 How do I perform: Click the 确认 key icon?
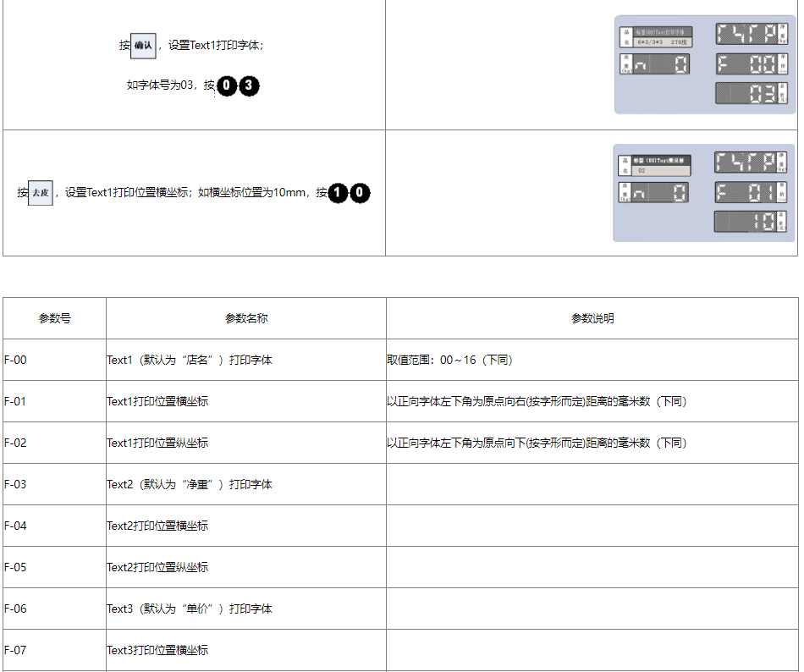pyautogui.click(x=143, y=46)
